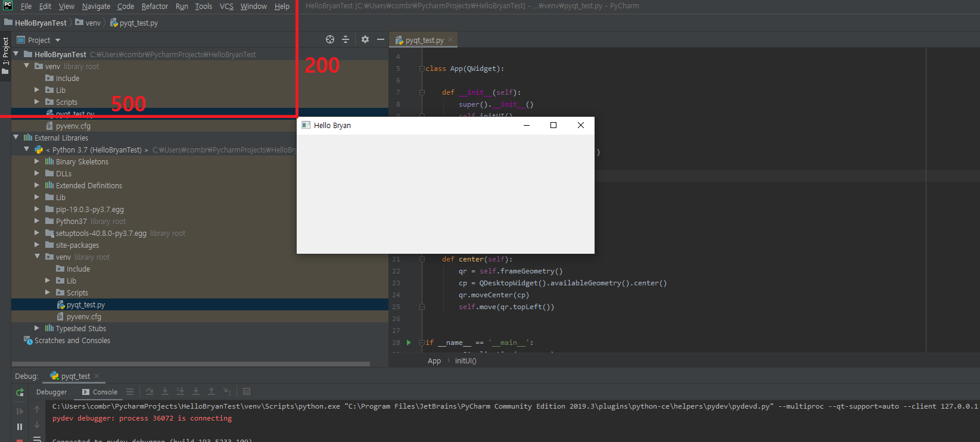Click in the Hello Bryan window's empty body
This screenshot has height=442, width=980.
pyautogui.click(x=446, y=194)
